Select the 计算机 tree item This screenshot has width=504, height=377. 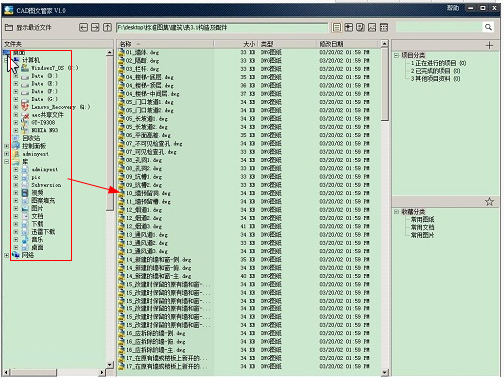tap(31, 60)
